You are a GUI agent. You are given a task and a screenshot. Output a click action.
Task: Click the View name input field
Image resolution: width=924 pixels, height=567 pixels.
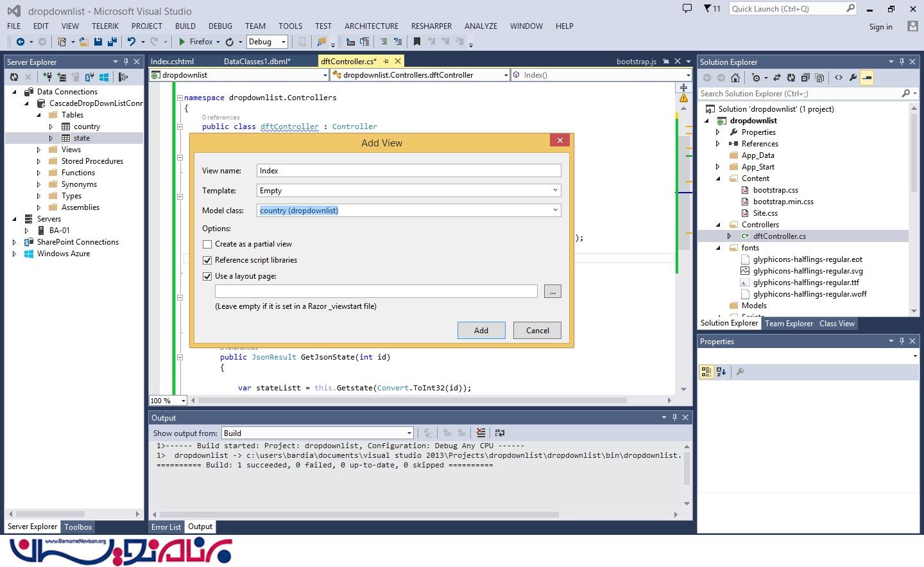(408, 171)
